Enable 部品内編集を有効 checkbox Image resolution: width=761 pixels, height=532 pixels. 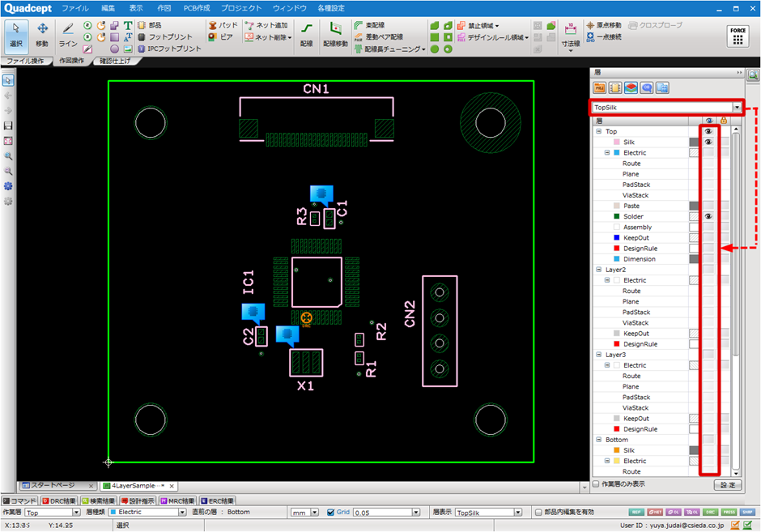538,512
